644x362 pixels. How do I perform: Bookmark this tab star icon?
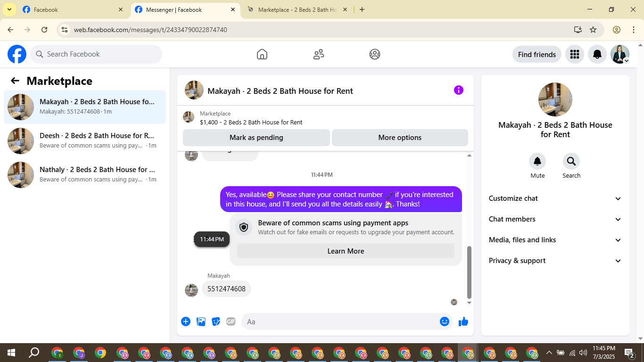coord(593,30)
